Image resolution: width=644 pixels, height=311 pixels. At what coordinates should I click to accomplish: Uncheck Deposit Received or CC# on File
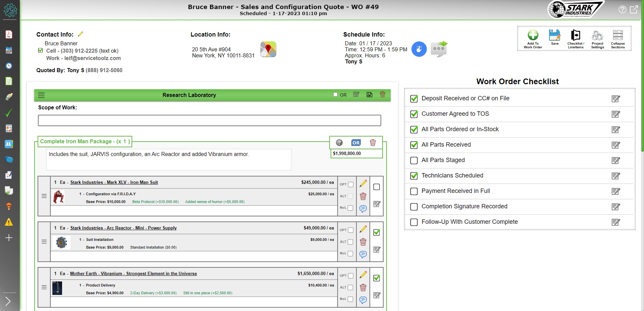[414, 99]
